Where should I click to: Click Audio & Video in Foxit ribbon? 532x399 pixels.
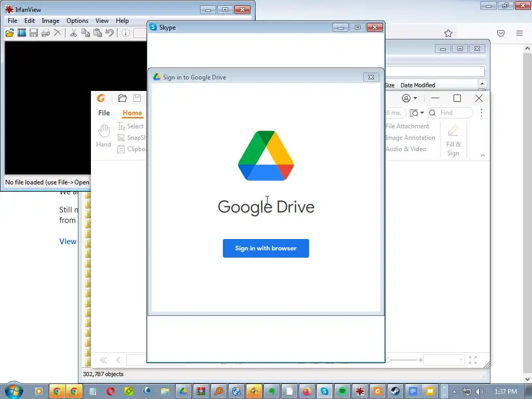click(405, 149)
